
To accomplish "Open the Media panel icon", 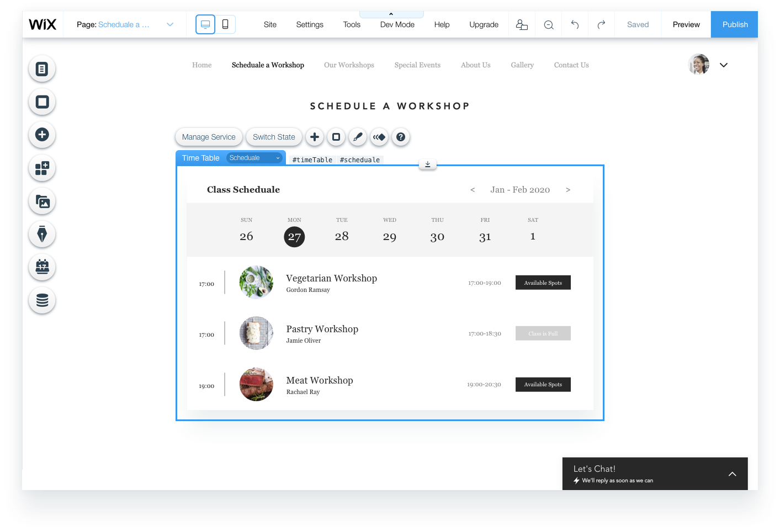I will click(42, 201).
